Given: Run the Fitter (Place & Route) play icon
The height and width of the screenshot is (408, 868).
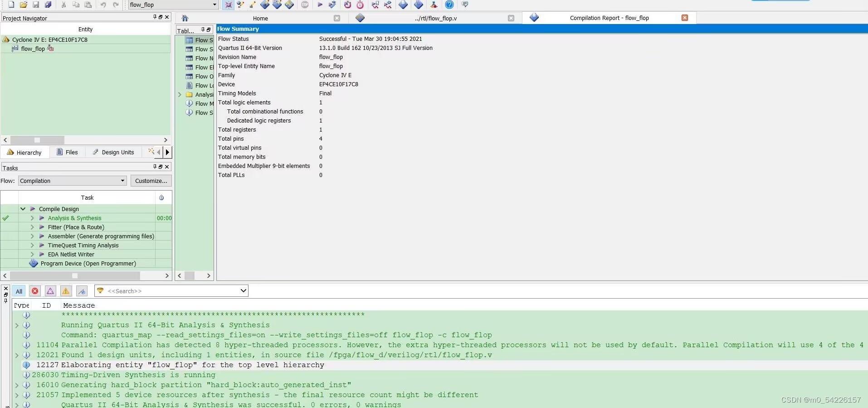Looking at the screenshot, I should 42,227.
